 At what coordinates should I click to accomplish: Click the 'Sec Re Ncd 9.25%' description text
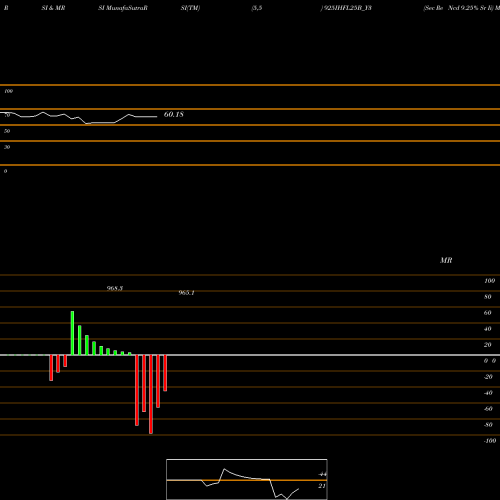pos(451,8)
